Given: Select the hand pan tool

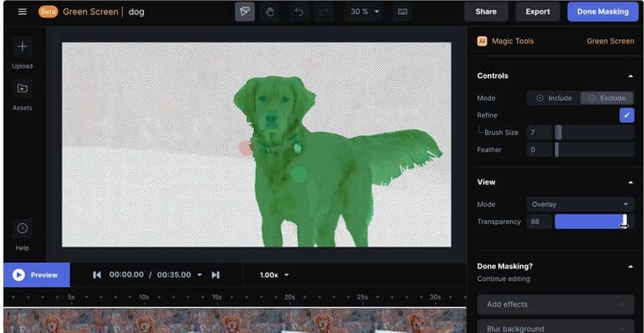Looking at the screenshot, I should click(x=269, y=11).
